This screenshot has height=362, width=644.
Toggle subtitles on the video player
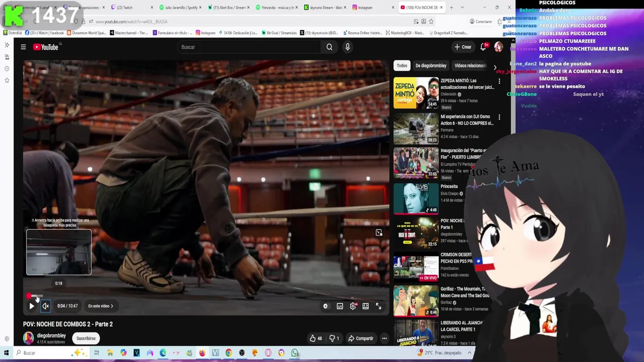340,306
